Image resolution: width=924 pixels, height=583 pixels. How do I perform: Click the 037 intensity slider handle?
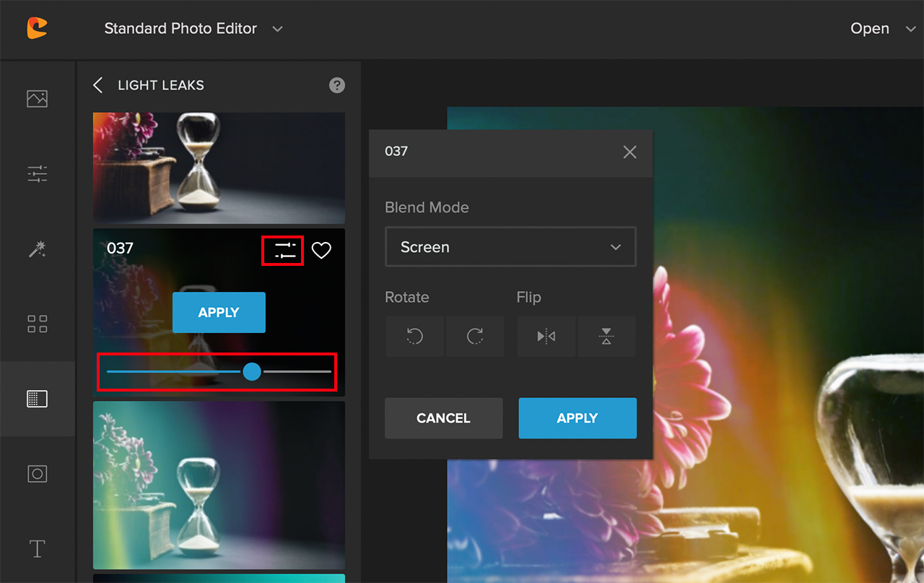click(x=252, y=371)
